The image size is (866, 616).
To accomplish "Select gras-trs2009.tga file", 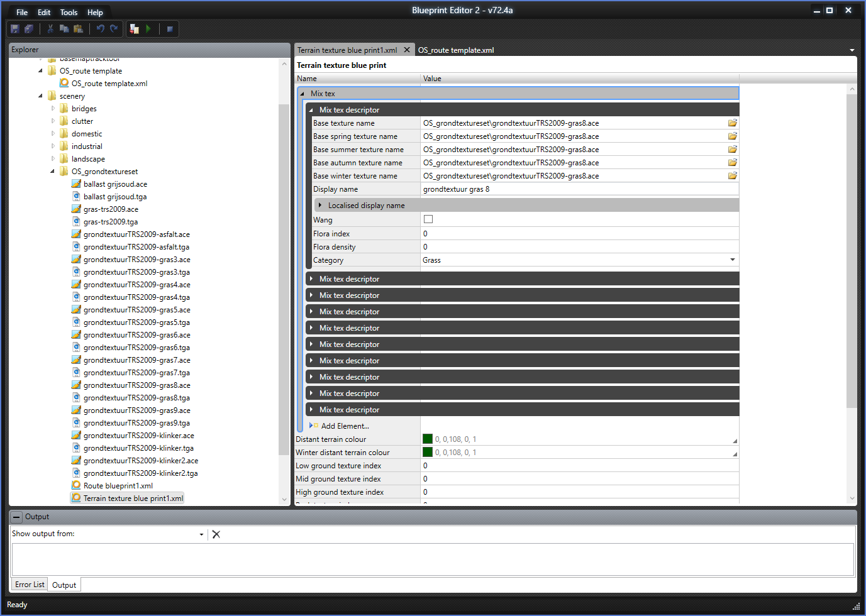I will tap(111, 222).
